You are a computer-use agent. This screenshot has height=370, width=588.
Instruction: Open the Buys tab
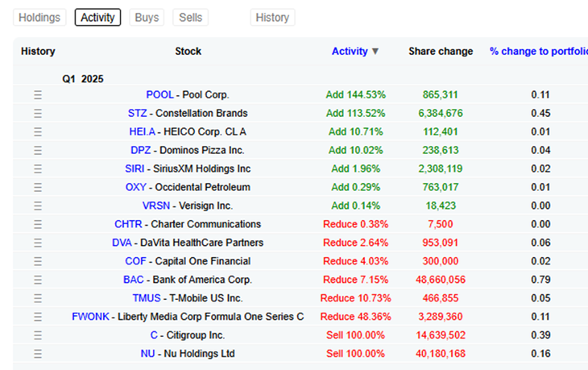[x=146, y=18]
